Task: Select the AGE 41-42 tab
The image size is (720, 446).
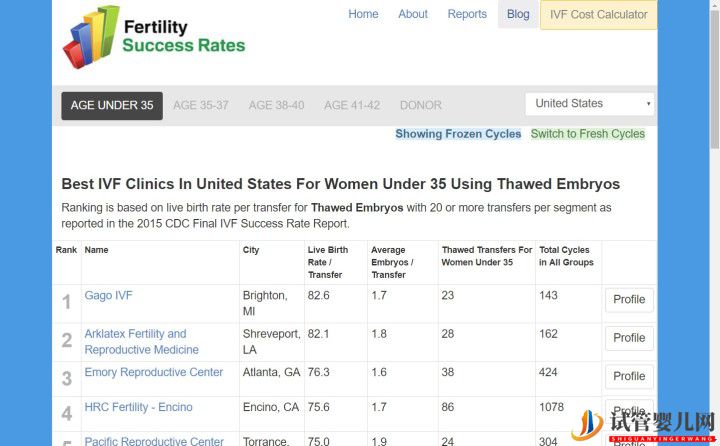Action: point(352,105)
